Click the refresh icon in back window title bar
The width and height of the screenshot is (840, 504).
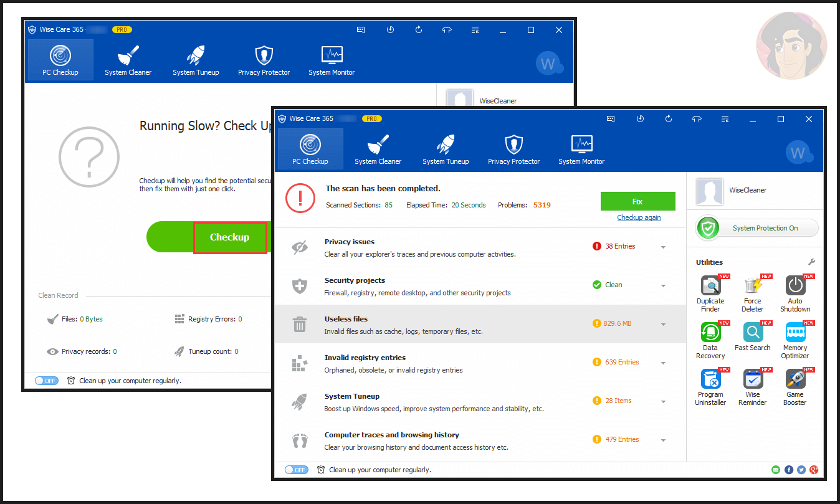click(x=419, y=29)
